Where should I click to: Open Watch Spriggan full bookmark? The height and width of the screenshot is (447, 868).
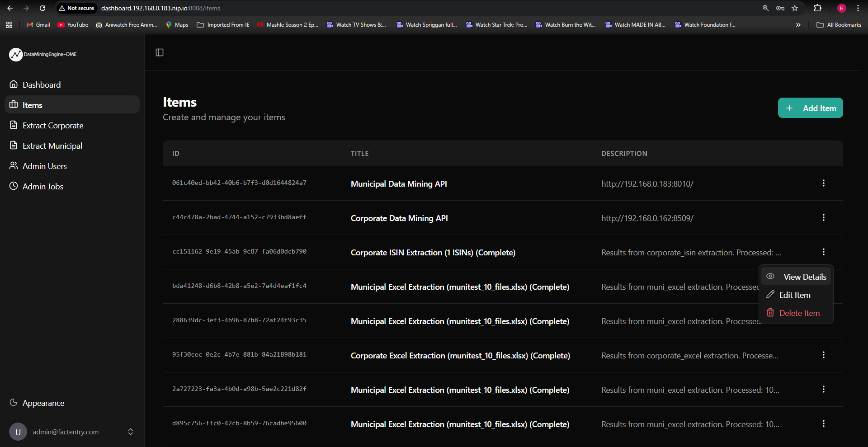(x=426, y=25)
